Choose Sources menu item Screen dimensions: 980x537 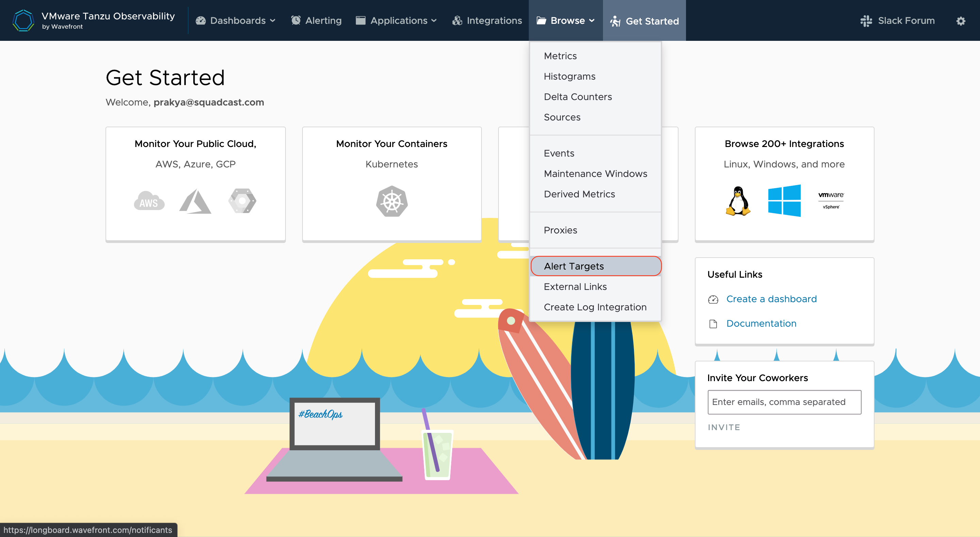[596, 117]
